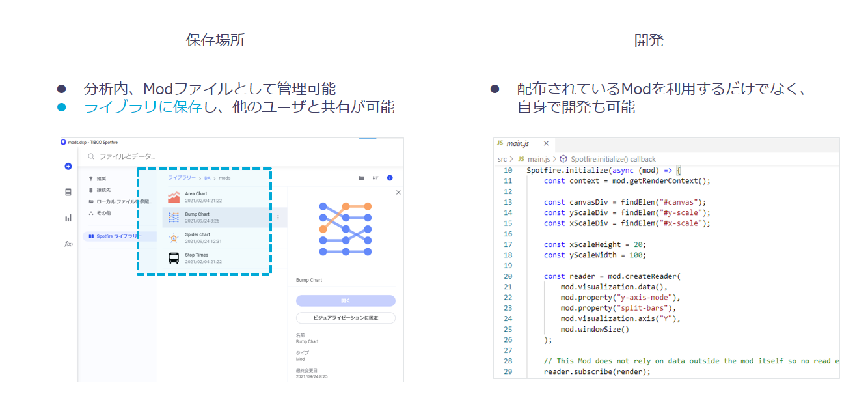Click line number 29 in the editor gutter
The height and width of the screenshot is (396, 868).
click(x=508, y=372)
